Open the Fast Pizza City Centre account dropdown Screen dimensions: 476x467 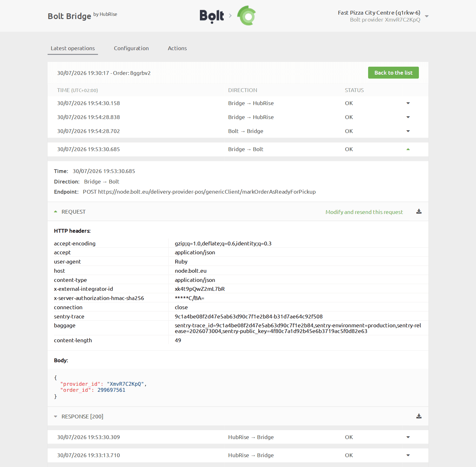427,16
